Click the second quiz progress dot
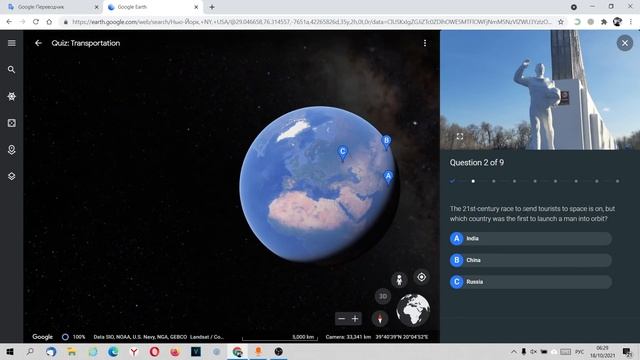The width and height of the screenshot is (640, 360). click(473, 181)
